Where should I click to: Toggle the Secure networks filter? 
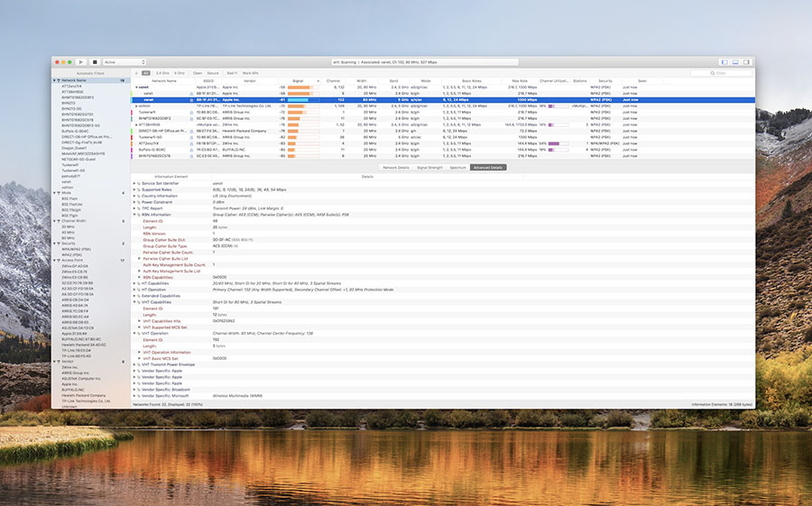tap(213, 73)
